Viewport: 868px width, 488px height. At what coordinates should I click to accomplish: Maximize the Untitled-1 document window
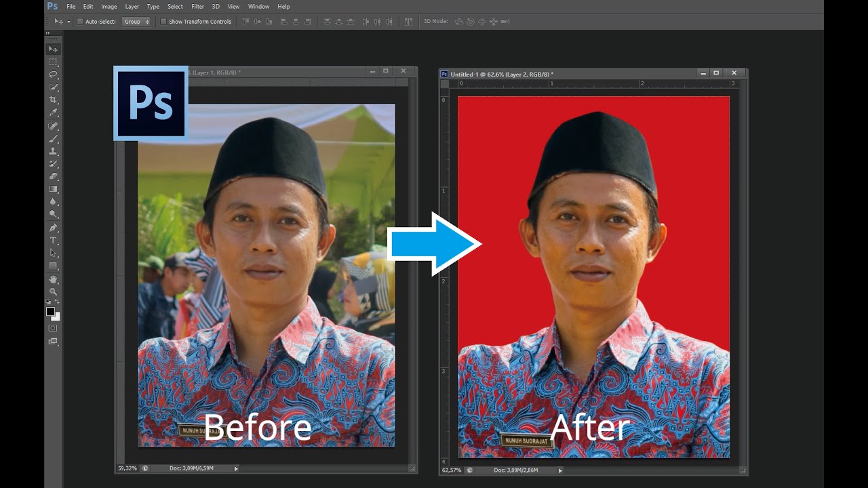(716, 73)
